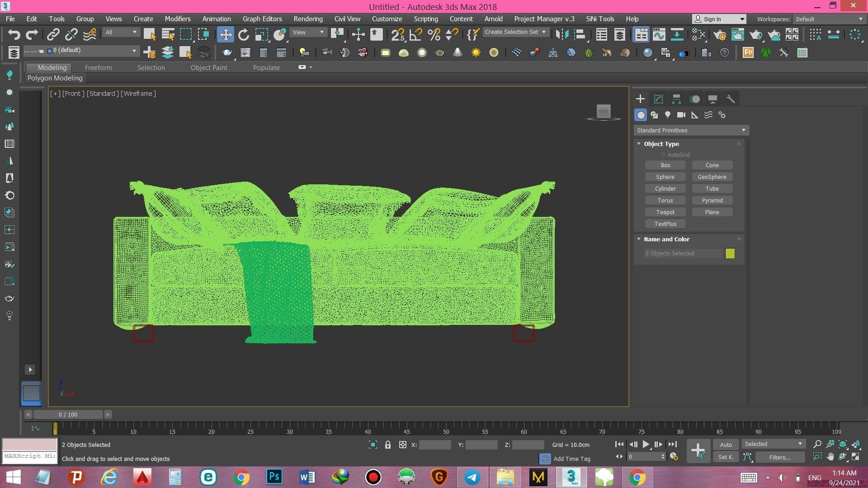Open the Material Editor
Screen dimensions: 868x488
pyautogui.click(x=698, y=34)
